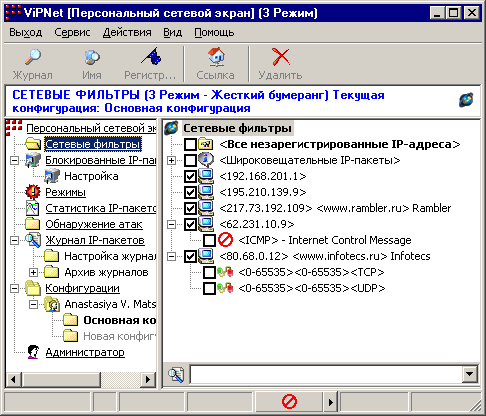This screenshot has height=416, width=486.
Task: Click the computer icon for 195.210.139.9
Action: 206,192
